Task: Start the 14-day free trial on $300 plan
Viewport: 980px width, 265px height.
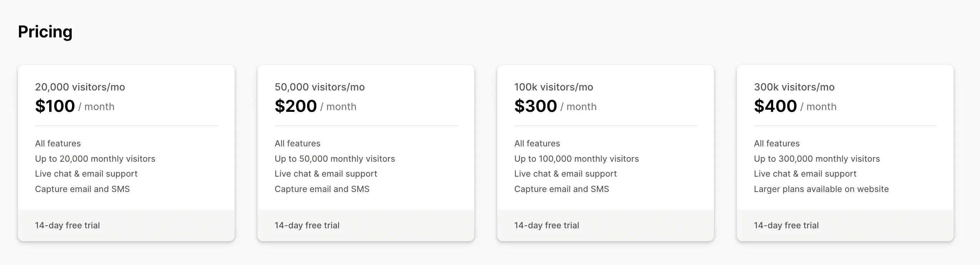Action: coord(547,225)
